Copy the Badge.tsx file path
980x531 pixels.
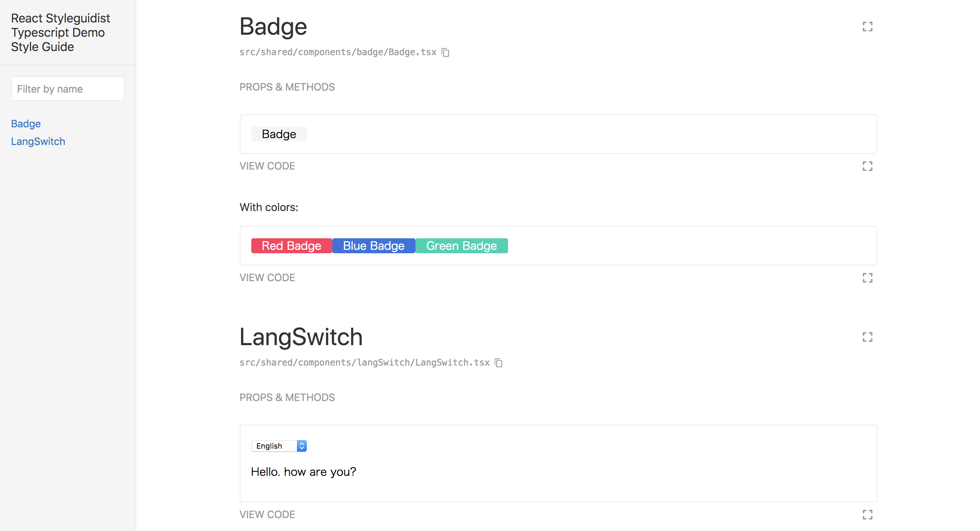(x=445, y=52)
